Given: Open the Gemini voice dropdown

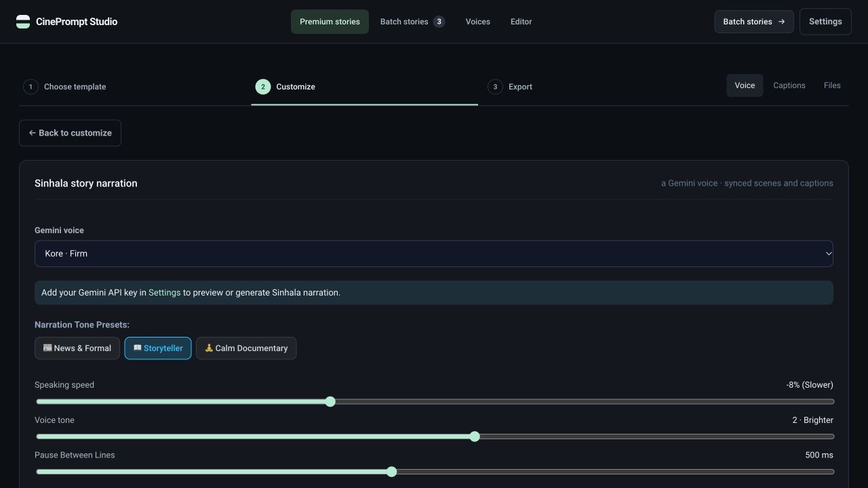Looking at the screenshot, I should click(x=434, y=253).
